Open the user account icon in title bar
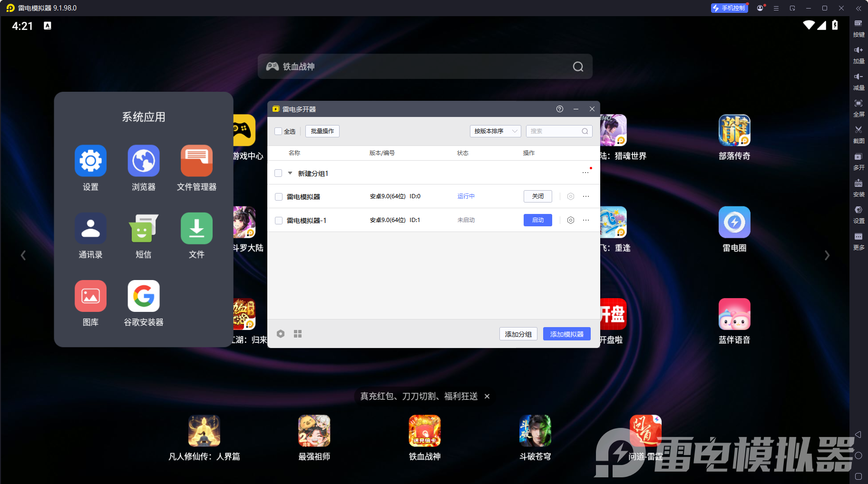 tap(760, 8)
